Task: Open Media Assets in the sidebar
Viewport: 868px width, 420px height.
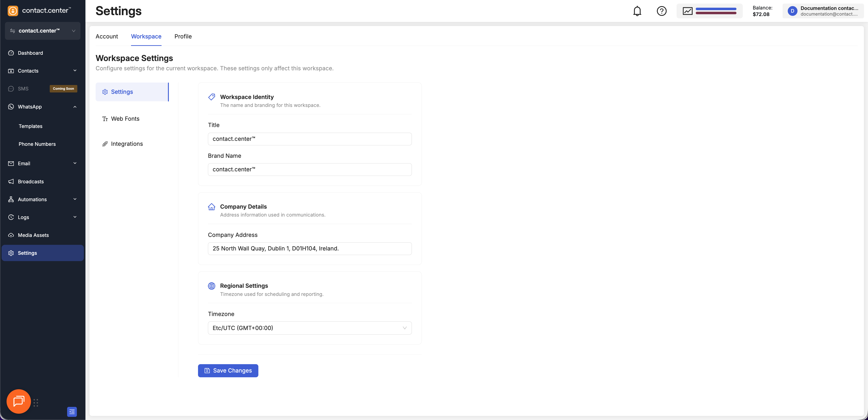Action: click(x=33, y=235)
